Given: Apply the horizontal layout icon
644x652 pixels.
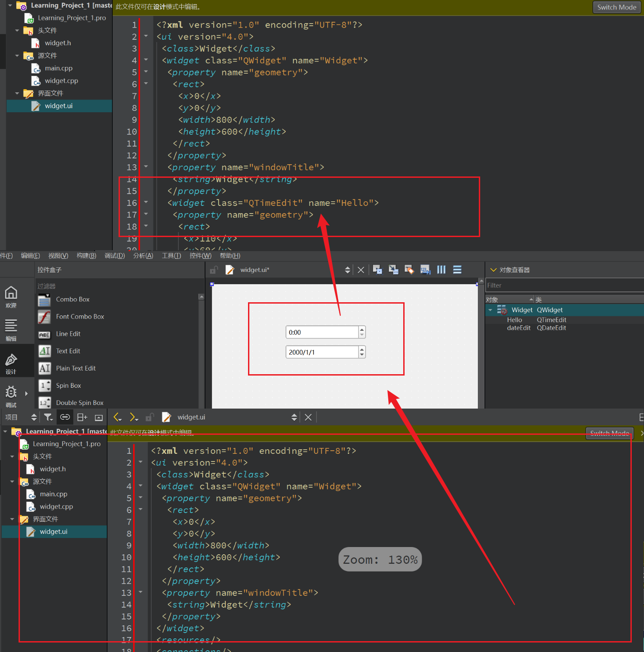Looking at the screenshot, I should [x=441, y=270].
